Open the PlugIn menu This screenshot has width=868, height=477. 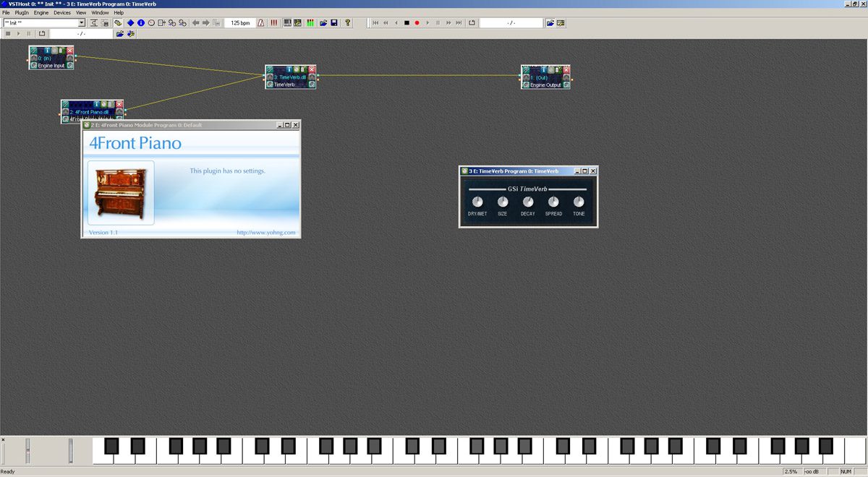pyautogui.click(x=22, y=13)
